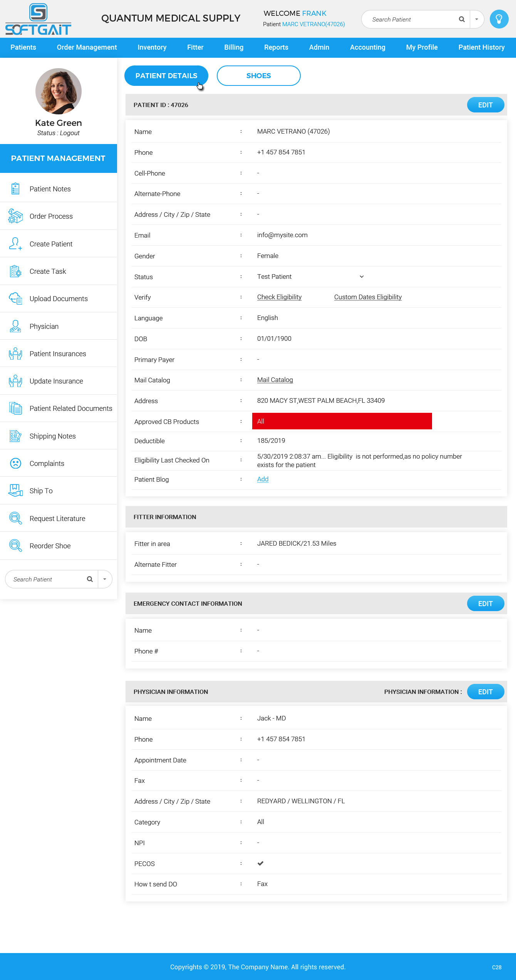
Task: Click the MARC VETRANO(47026) patient link in header
Action: pyautogui.click(x=313, y=24)
